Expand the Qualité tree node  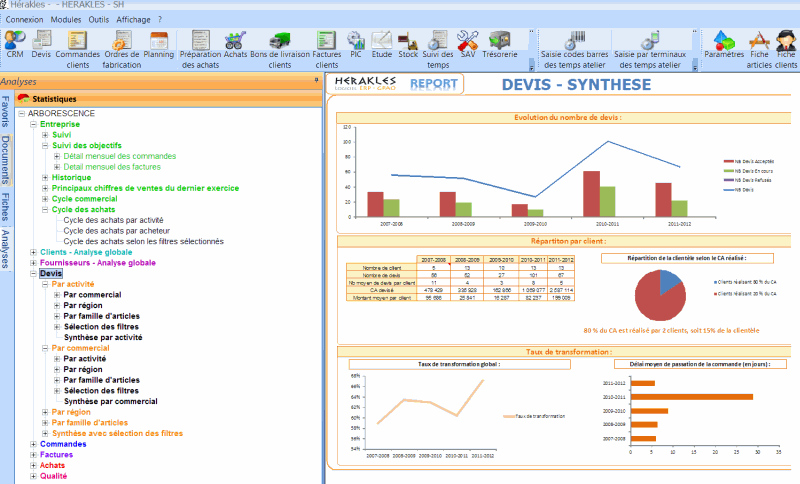(x=33, y=476)
